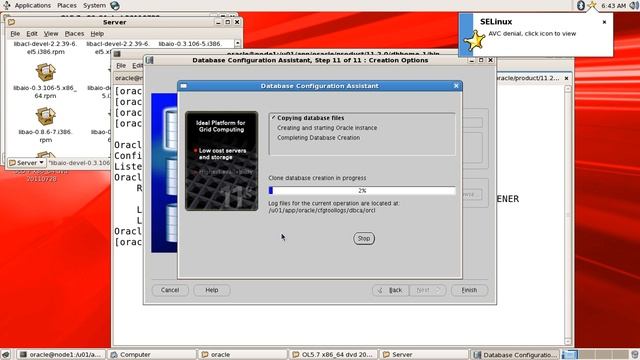Select 'Completing Database Creation' step
640x360 pixels.
point(318,138)
